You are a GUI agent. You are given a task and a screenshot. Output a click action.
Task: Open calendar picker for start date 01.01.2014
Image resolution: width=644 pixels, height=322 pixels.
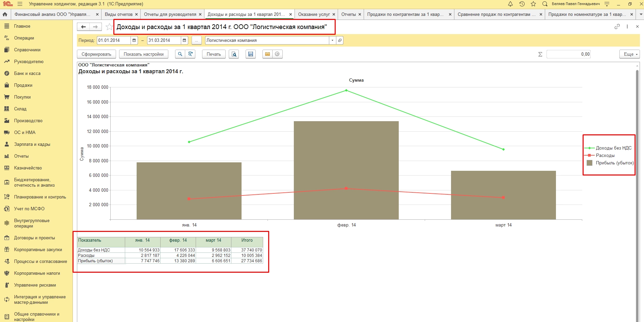[134, 41]
